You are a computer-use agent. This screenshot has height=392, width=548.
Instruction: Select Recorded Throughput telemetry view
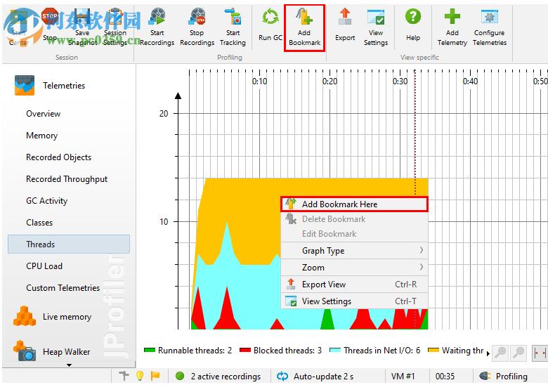click(x=67, y=179)
